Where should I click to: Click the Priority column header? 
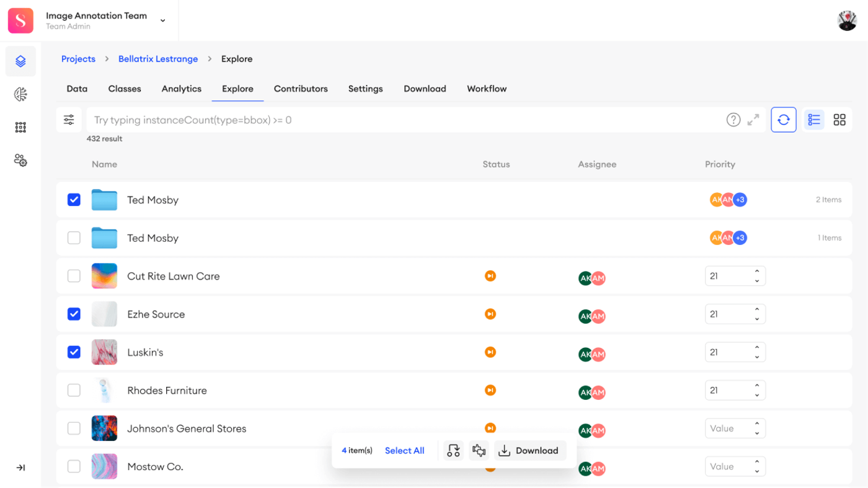(x=720, y=164)
